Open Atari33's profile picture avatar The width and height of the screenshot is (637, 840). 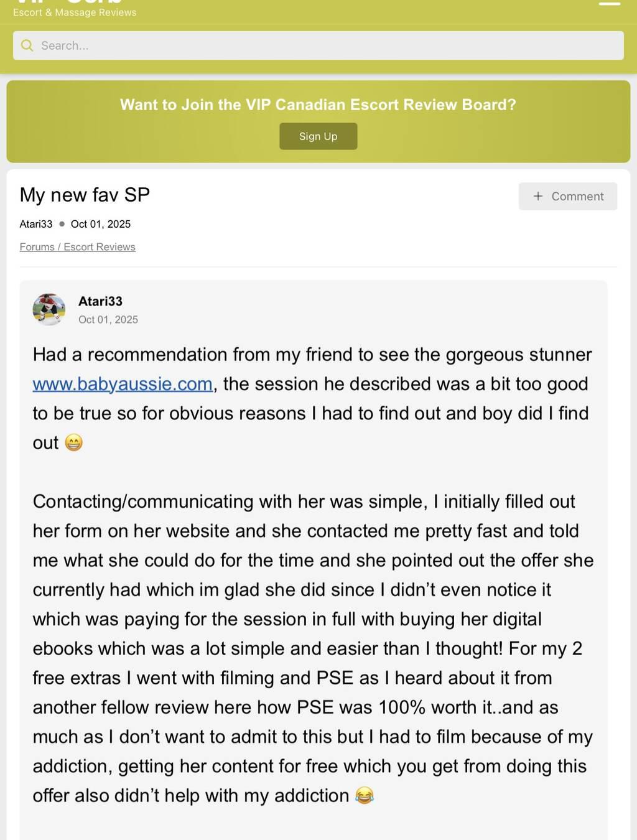coord(49,309)
